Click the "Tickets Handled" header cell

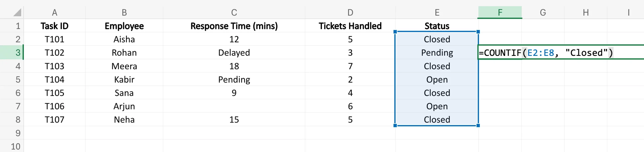click(x=350, y=26)
